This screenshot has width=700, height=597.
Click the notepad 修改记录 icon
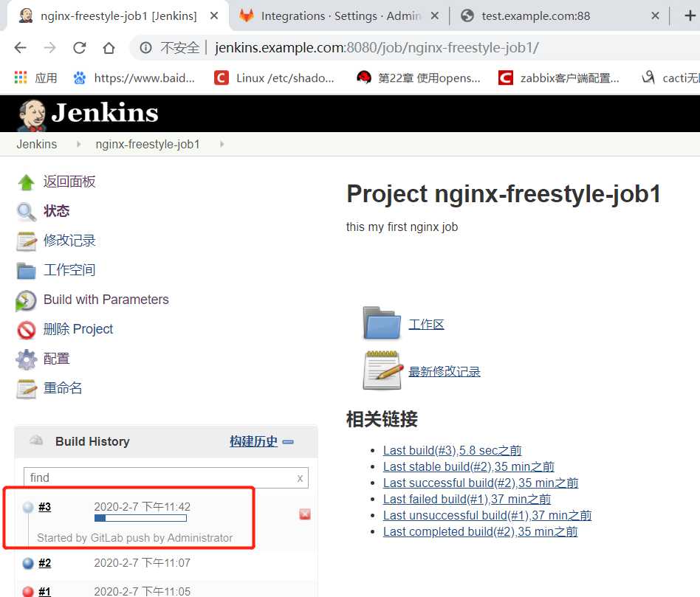[26, 241]
